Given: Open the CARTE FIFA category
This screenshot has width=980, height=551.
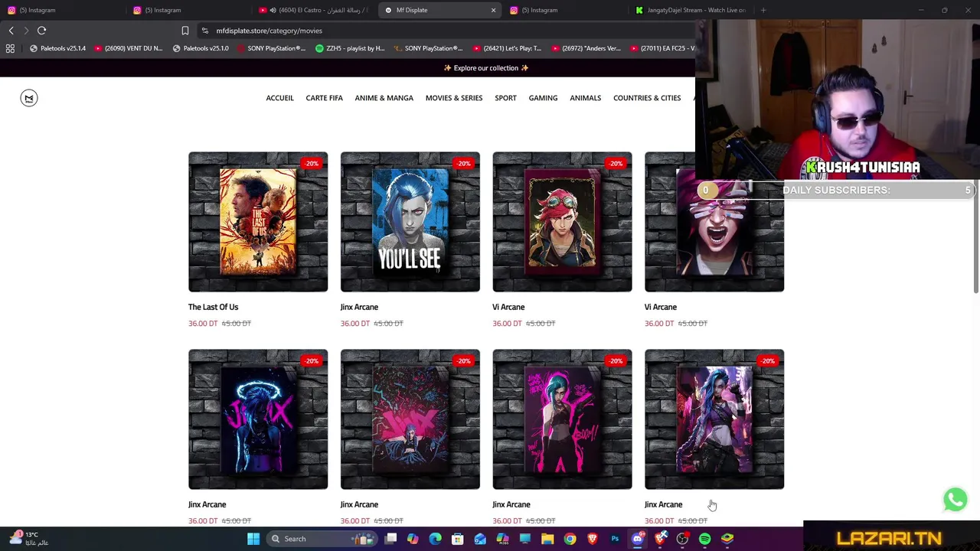Looking at the screenshot, I should coord(324,98).
